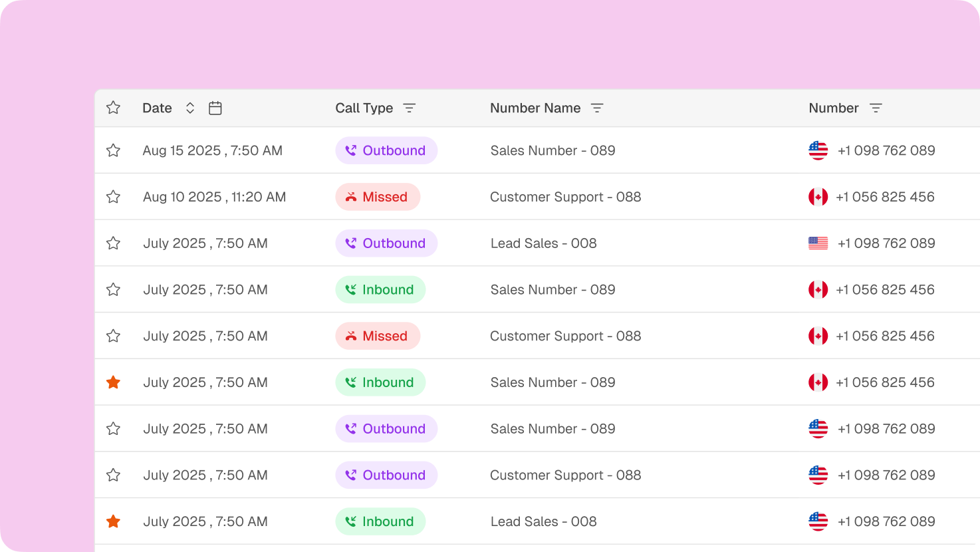Click the Outbound badge for Aug 15 call
This screenshot has width=980, height=552.
pos(386,150)
